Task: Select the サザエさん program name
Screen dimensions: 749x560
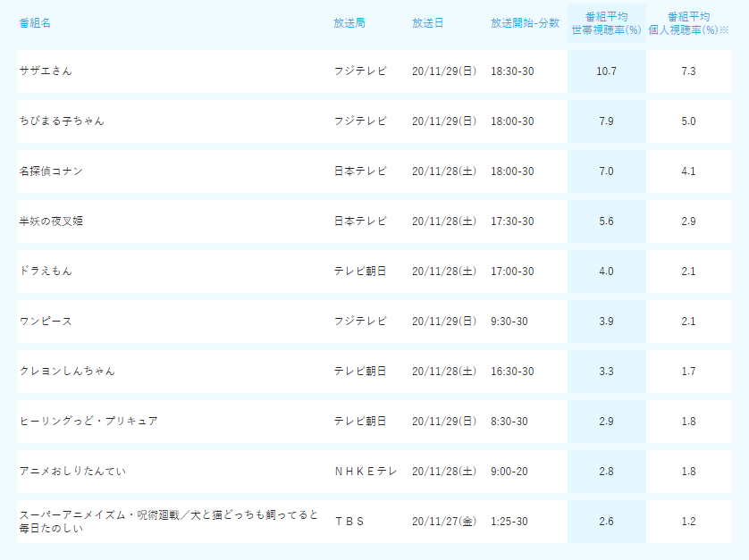Action: [x=46, y=71]
